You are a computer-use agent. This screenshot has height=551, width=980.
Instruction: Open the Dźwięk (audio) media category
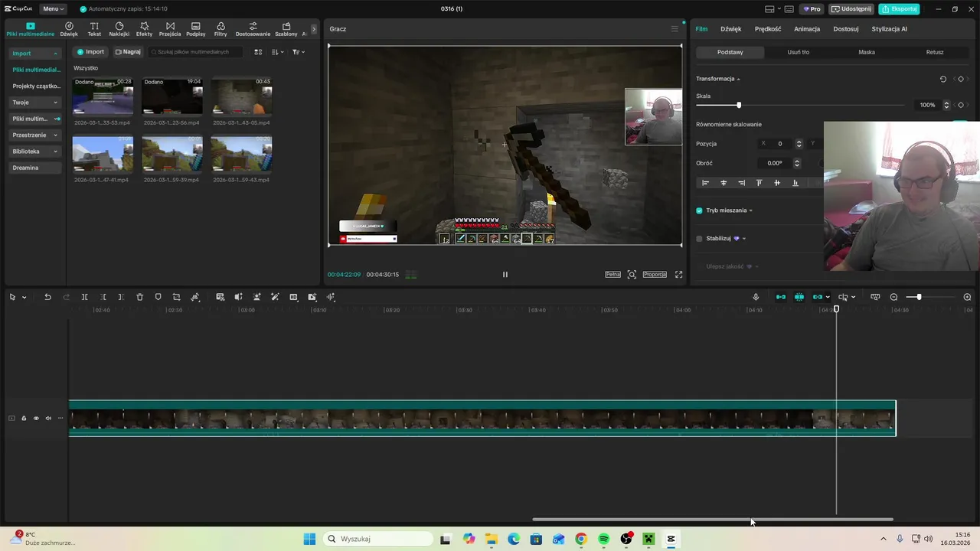point(69,29)
